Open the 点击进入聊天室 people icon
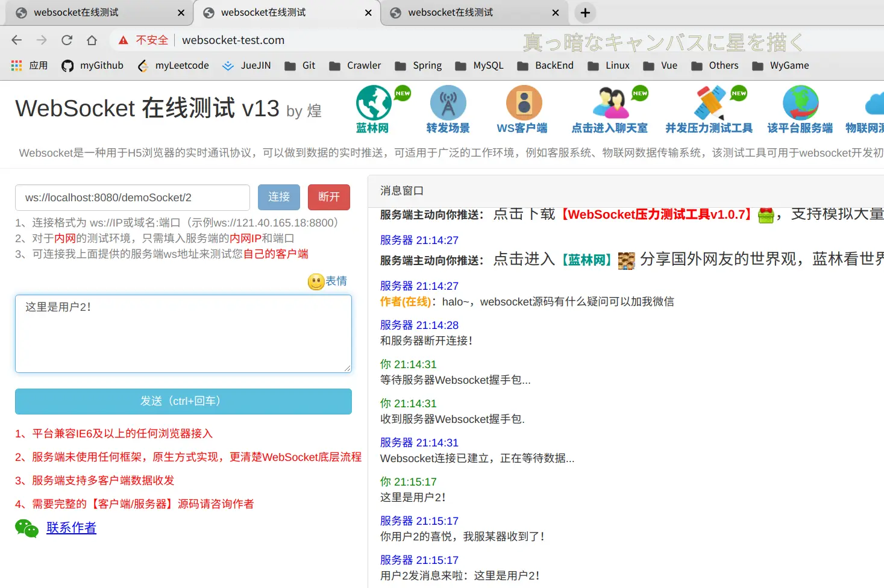The width and height of the screenshot is (884, 588). [610, 102]
